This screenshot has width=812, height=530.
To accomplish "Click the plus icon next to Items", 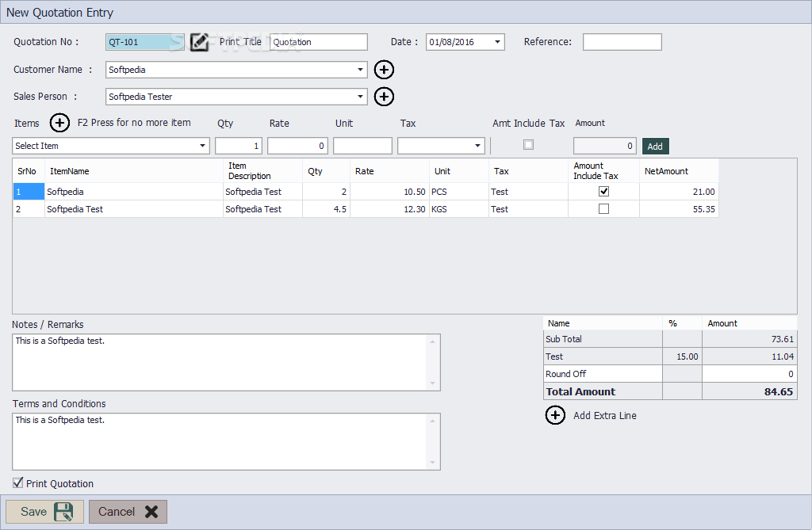I will click(59, 123).
